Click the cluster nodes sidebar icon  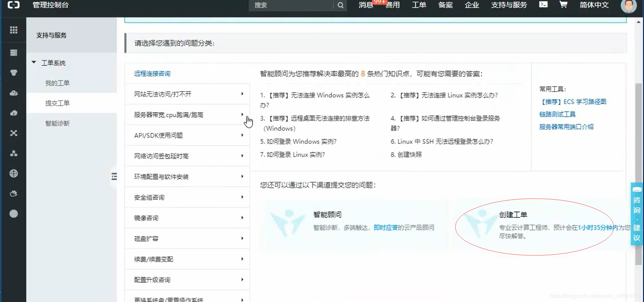13,153
